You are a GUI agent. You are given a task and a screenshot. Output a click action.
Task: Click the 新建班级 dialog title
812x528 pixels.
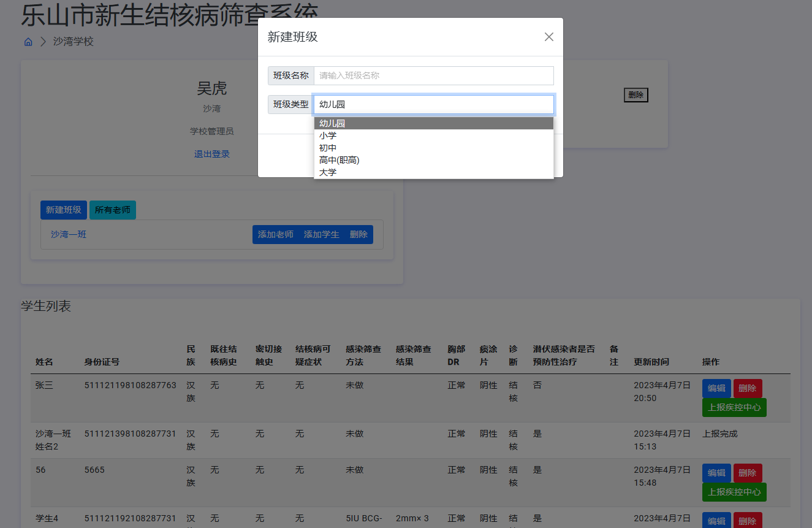tap(293, 37)
